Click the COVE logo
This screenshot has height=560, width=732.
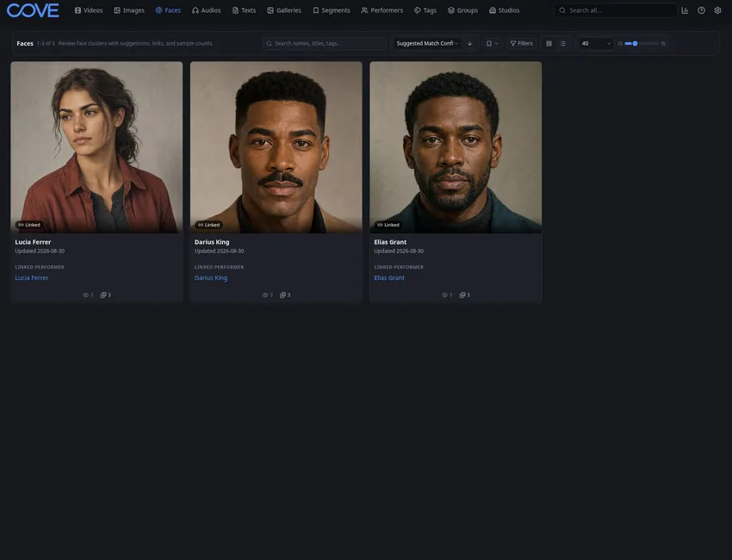pos(33,10)
